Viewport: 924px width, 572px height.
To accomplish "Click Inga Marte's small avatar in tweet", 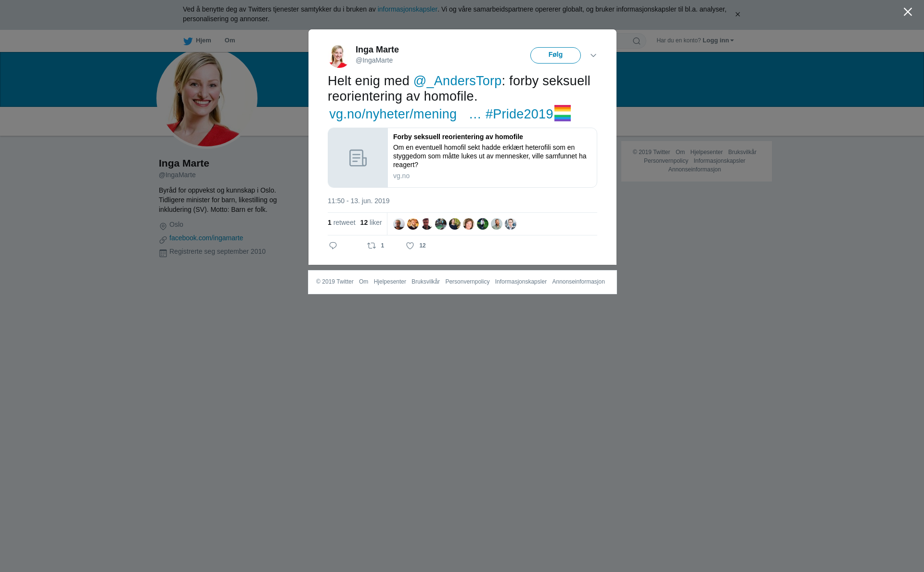I will point(338,56).
